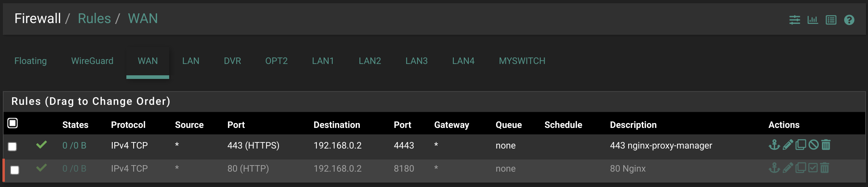Copy the 443 nginx-proxy-manager rule
Viewport: 868px width, 187px height.
[801, 144]
